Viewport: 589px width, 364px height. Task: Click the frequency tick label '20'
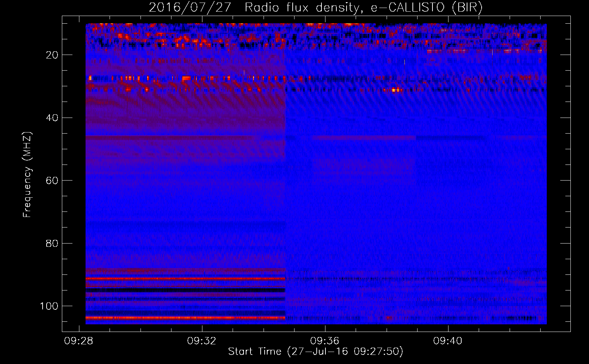click(x=52, y=55)
